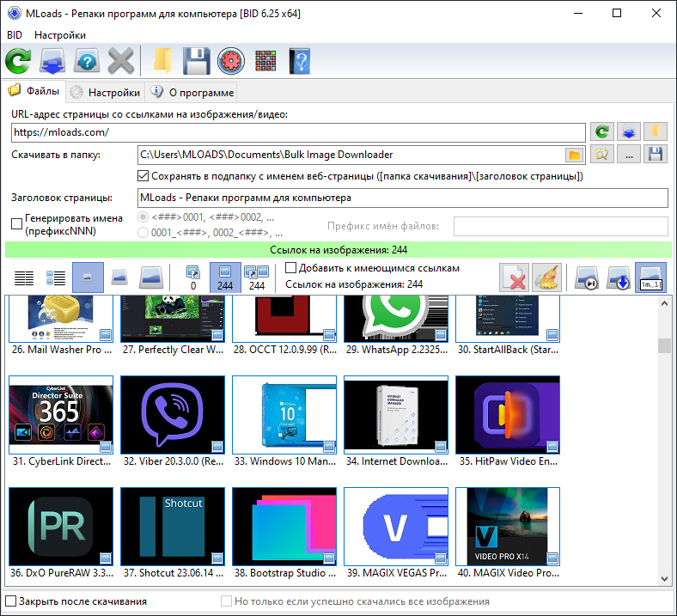Click the question-mark bubble toolbar icon

click(x=87, y=61)
